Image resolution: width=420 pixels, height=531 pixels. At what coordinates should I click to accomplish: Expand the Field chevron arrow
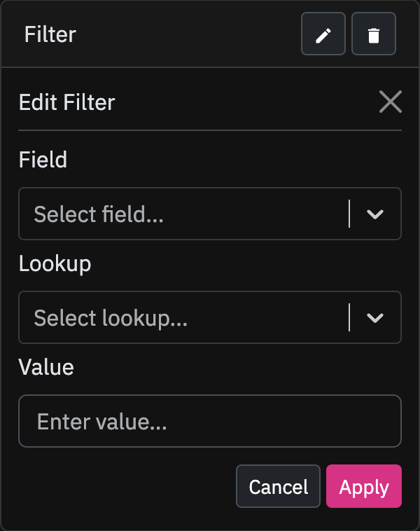pyautogui.click(x=375, y=214)
